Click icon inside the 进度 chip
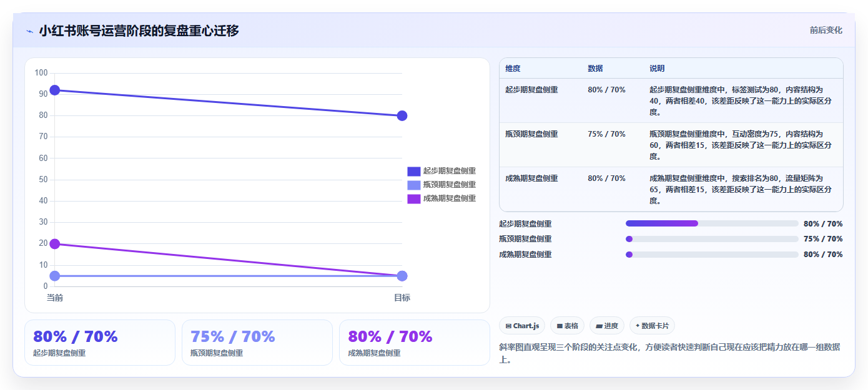Screen dimensions: 868x390 599,326
